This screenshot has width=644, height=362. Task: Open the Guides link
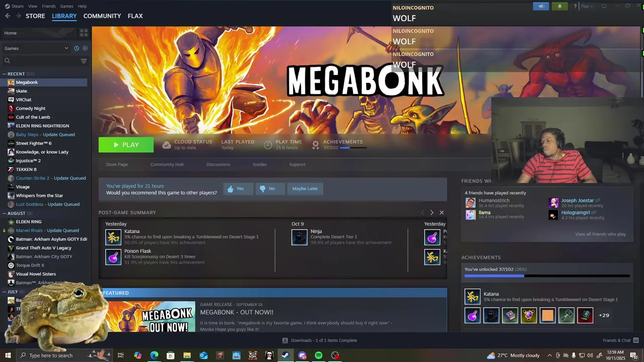[x=260, y=164]
